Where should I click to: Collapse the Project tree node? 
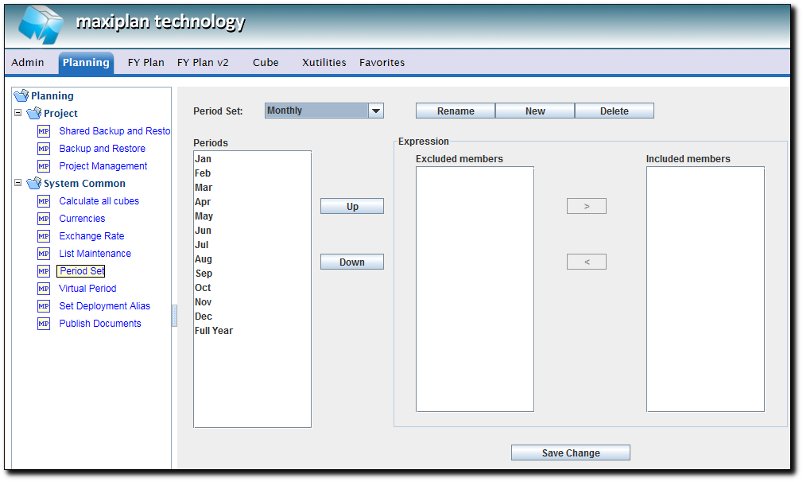[x=18, y=113]
